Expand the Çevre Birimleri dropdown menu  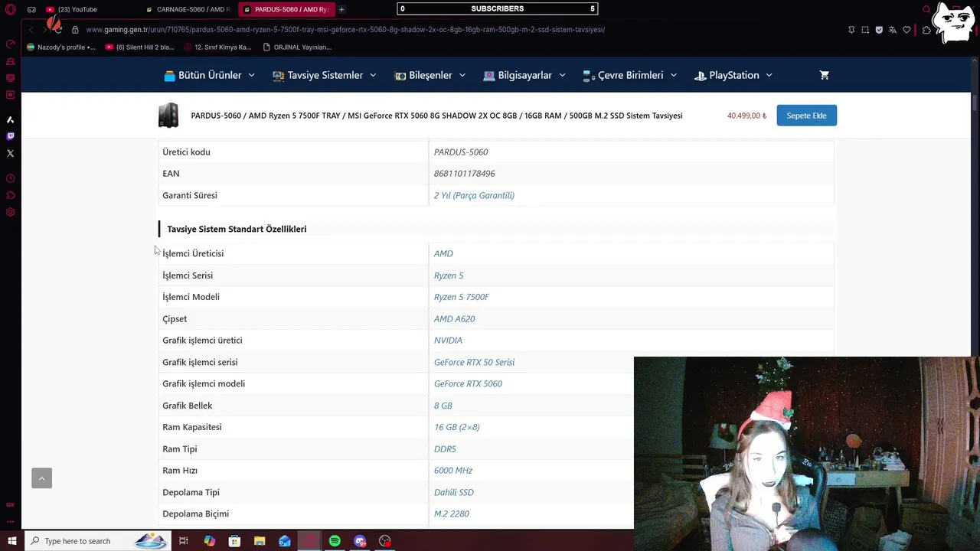(x=630, y=75)
